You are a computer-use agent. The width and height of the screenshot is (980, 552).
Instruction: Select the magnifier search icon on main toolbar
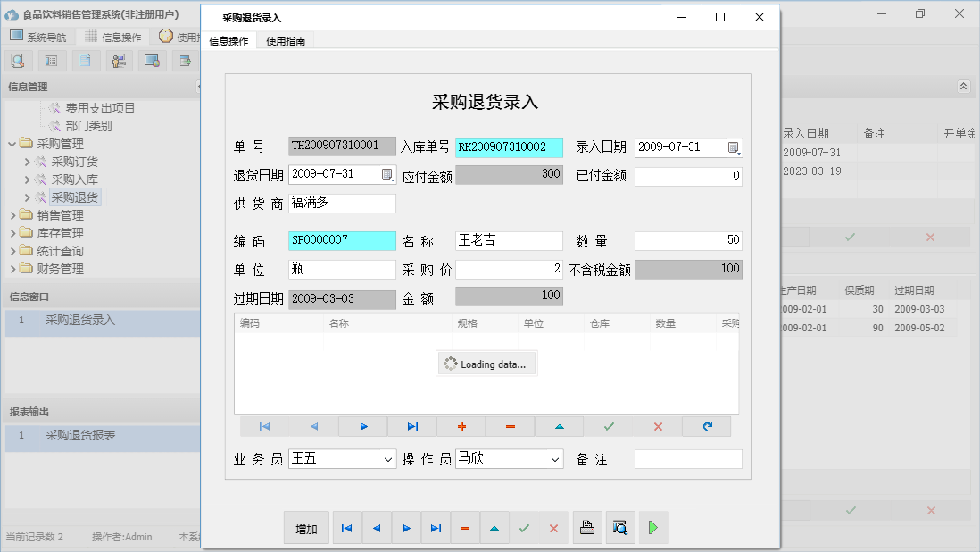(x=18, y=60)
